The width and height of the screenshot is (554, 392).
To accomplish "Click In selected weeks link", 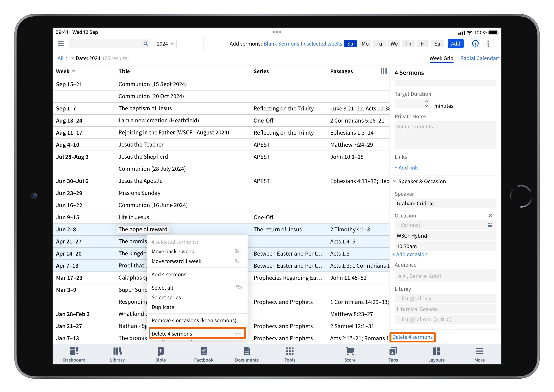I will click(x=321, y=44).
